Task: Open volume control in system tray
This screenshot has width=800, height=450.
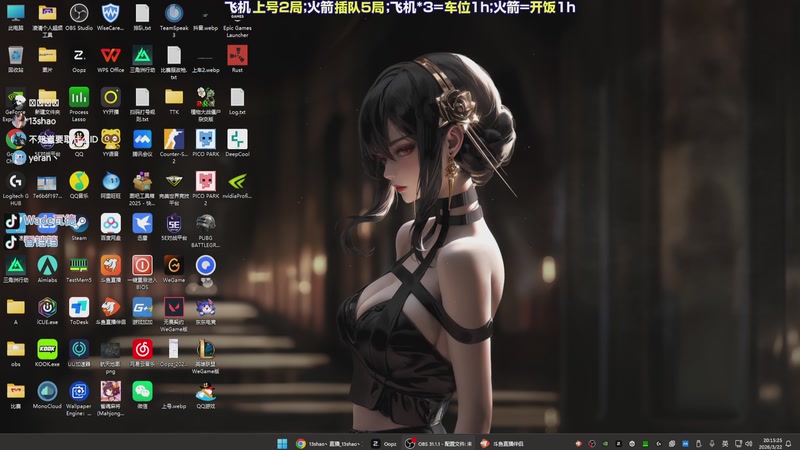Action: 749,443
